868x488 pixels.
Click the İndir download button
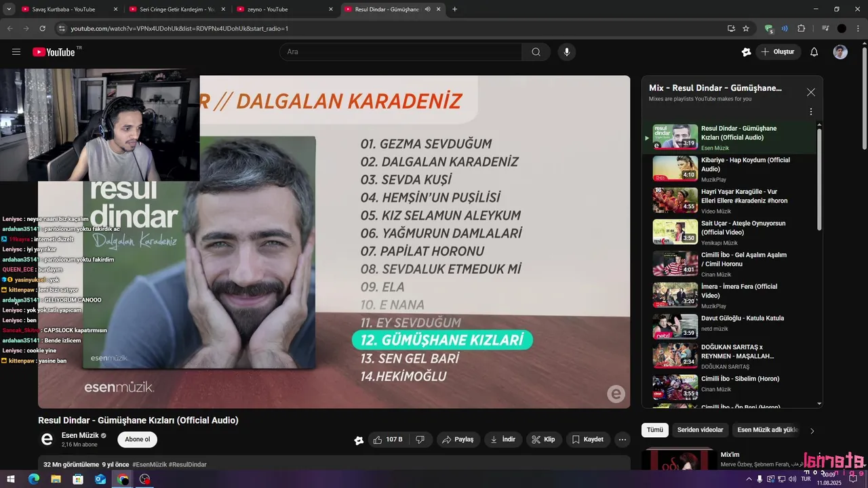point(502,439)
